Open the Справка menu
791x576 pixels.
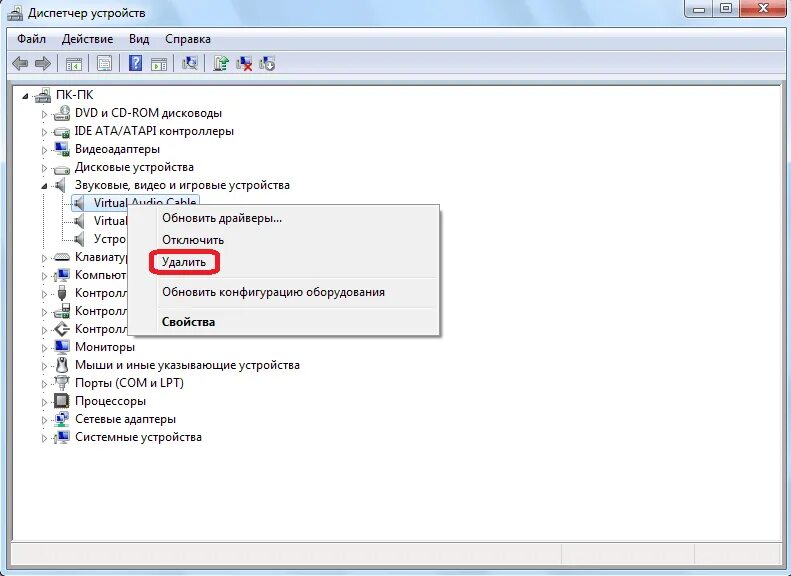[x=188, y=39]
